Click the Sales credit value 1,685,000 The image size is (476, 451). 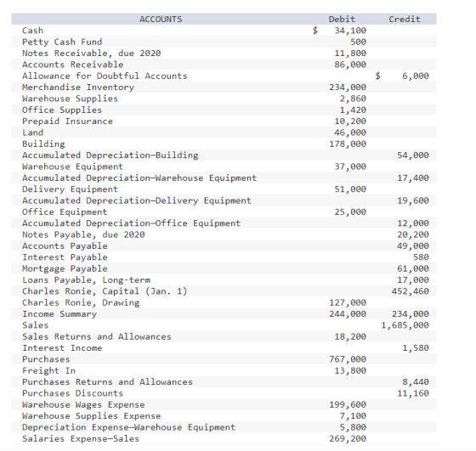(x=405, y=325)
